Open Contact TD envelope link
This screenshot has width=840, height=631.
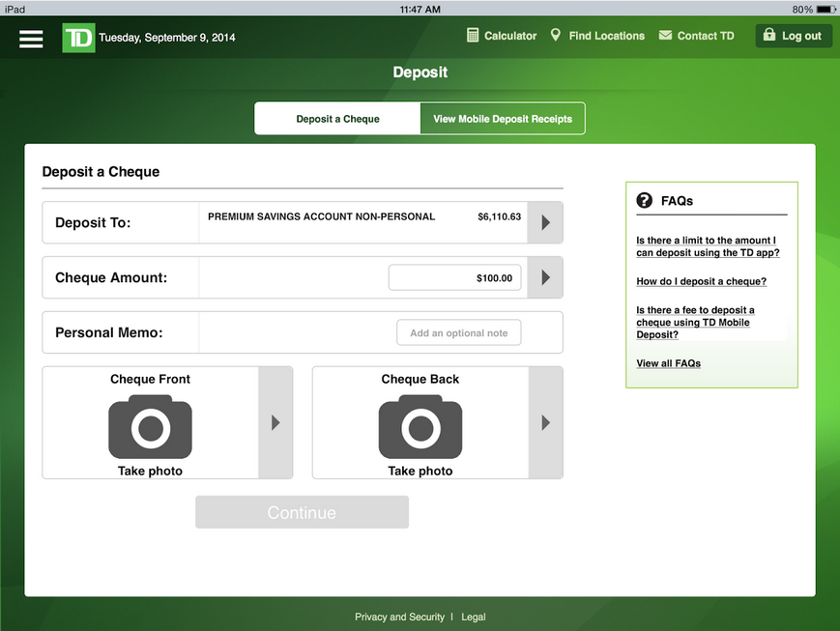point(696,36)
